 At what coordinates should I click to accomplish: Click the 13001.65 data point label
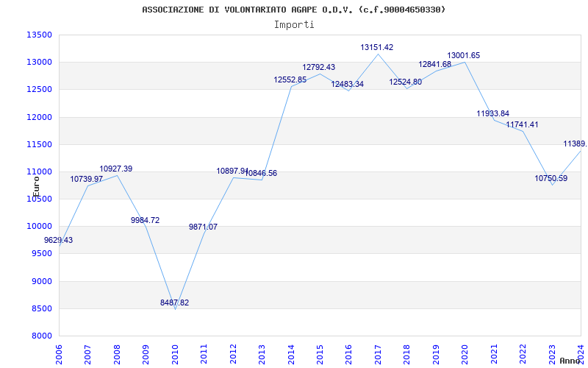[464, 56]
